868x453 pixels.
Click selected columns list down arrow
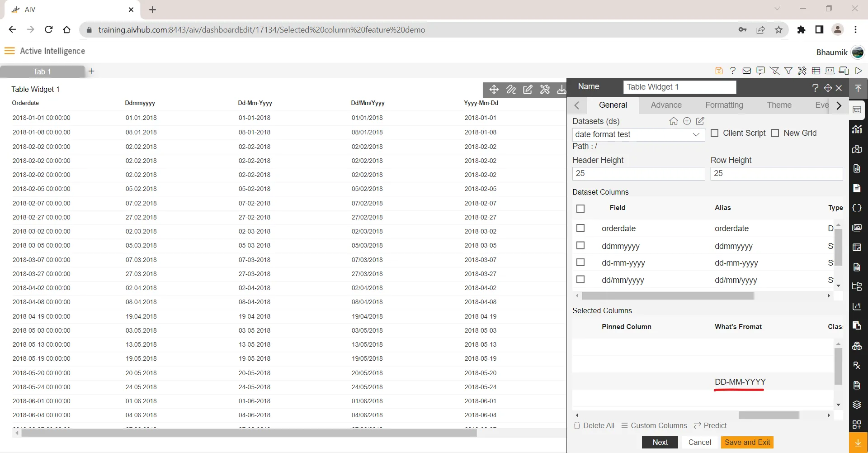(839, 405)
